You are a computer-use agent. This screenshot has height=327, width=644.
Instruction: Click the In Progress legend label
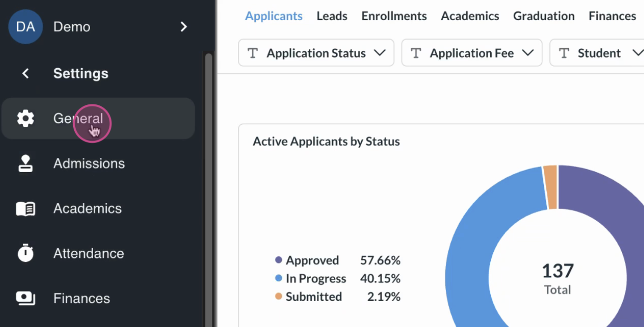pyautogui.click(x=316, y=278)
